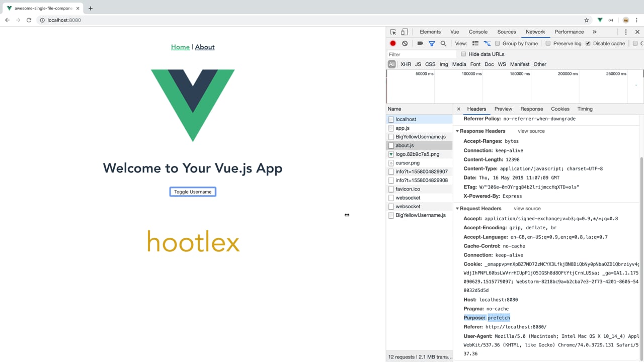
Task: Open the Cookies tab
Action: tap(560, 109)
